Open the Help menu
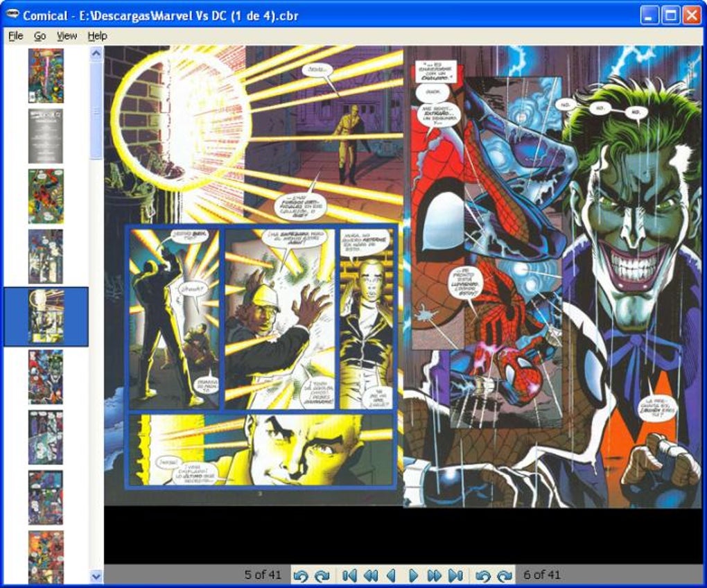707x588 pixels. [x=98, y=35]
